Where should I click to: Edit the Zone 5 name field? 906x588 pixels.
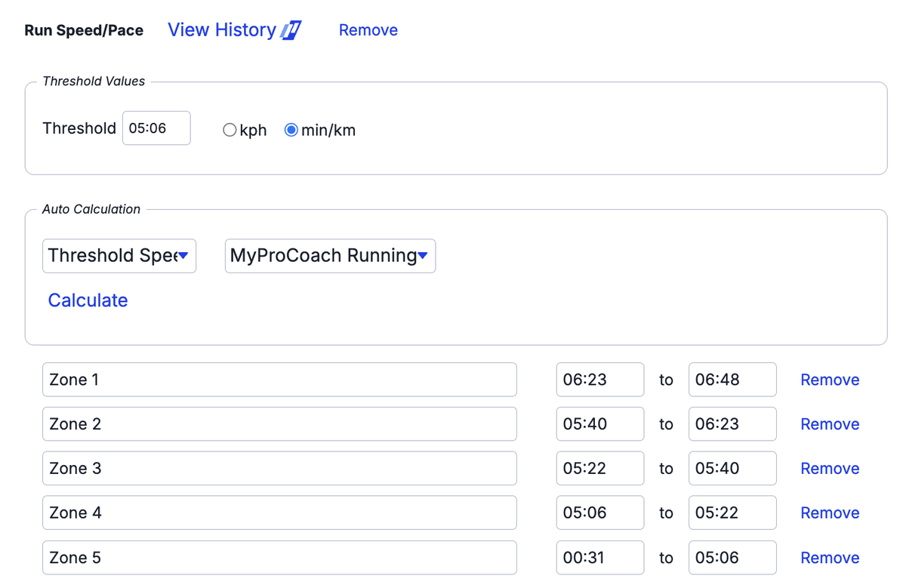coord(279,558)
